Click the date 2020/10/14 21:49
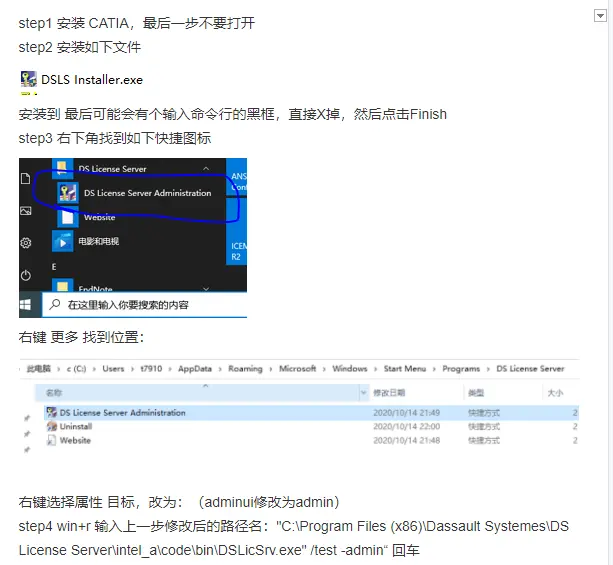Viewport: 613px width, 565px height. [x=407, y=413]
